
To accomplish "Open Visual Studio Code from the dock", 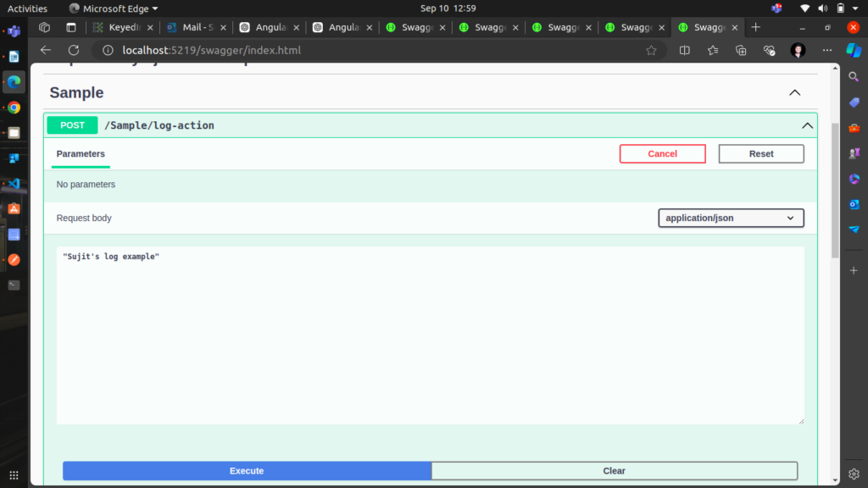I will pyautogui.click(x=13, y=183).
